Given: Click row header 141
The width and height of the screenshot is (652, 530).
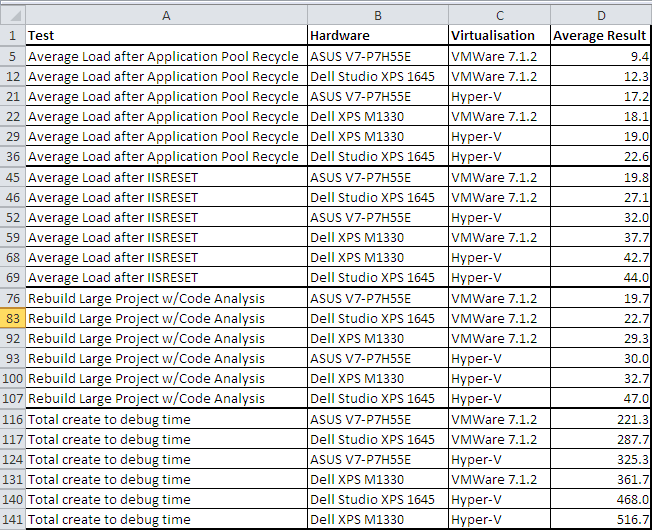Looking at the screenshot, I should tap(12, 519).
